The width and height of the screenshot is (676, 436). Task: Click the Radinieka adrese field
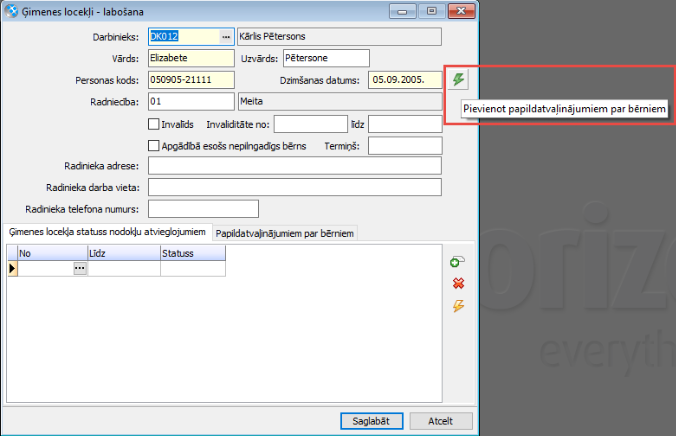click(x=295, y=166)
